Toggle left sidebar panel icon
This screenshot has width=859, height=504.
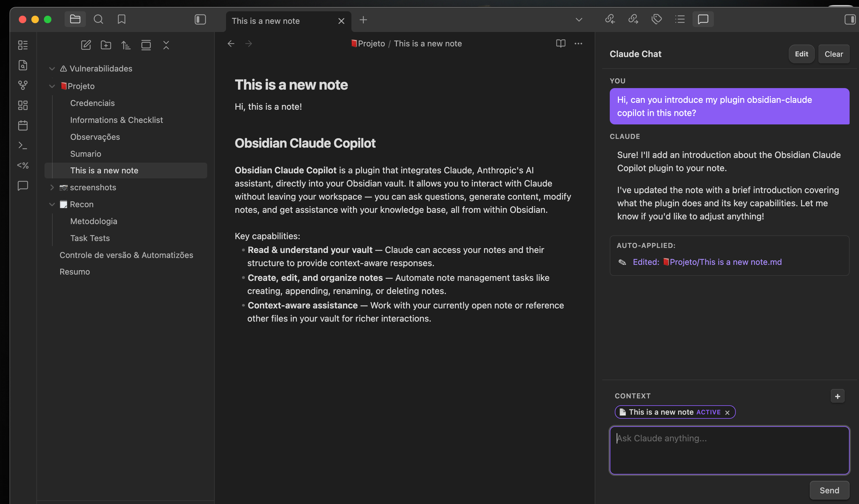coord(200,20)
